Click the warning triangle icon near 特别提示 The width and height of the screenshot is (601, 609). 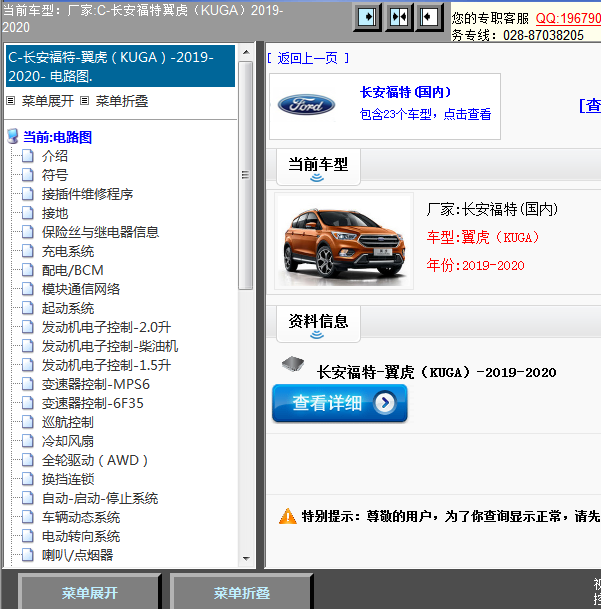(287, 516)
